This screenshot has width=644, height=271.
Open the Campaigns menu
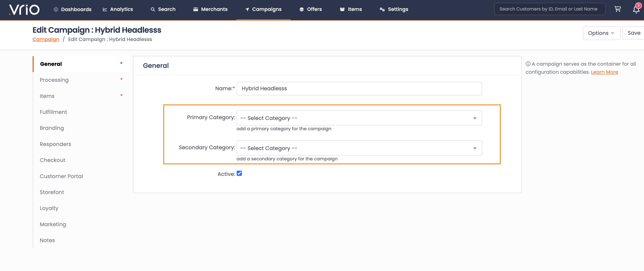263,9
